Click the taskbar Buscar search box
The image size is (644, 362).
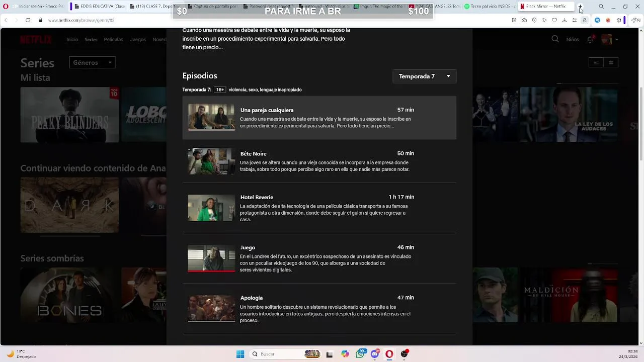pyautogui.click(x=286, y=354)
